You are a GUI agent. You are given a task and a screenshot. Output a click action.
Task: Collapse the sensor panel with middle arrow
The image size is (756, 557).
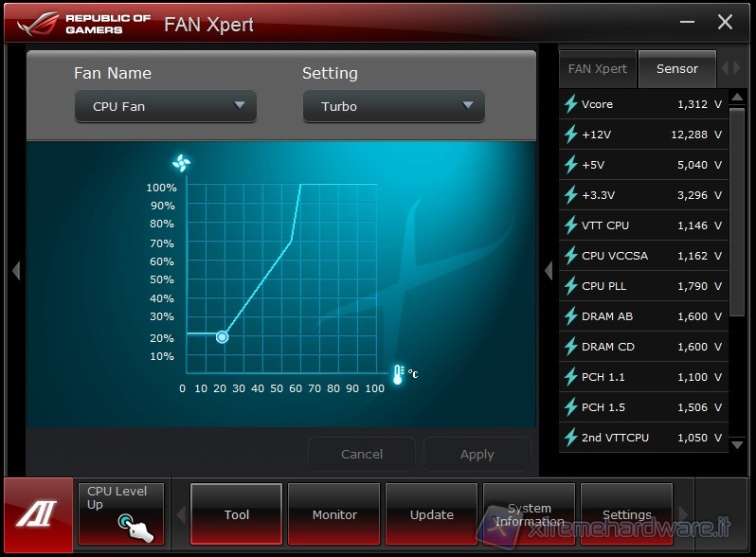pyautogui.click(x=548, y=271)
